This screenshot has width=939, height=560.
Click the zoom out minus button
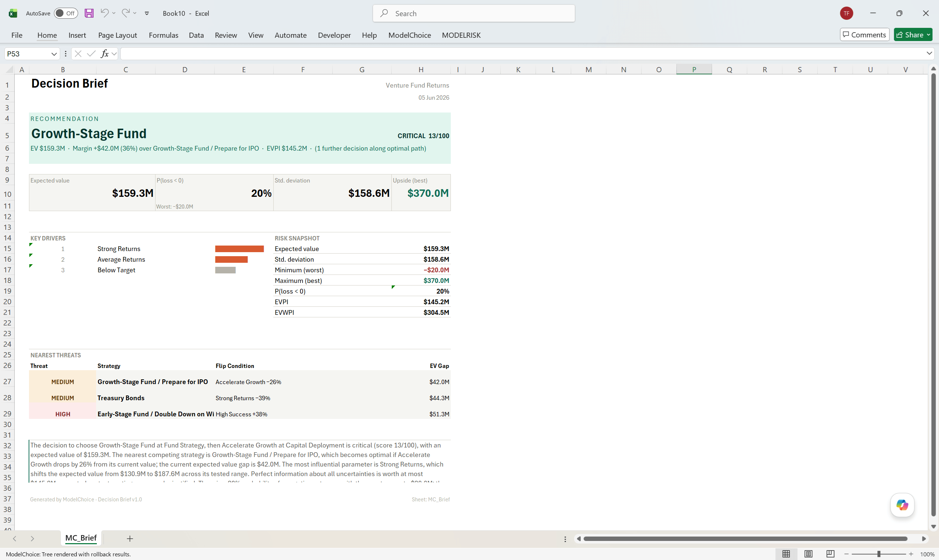point(847,554)
